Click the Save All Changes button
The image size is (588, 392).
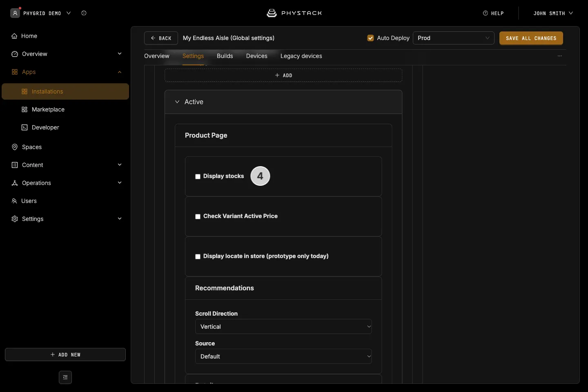pyautogui.click(x=531, y=38)
